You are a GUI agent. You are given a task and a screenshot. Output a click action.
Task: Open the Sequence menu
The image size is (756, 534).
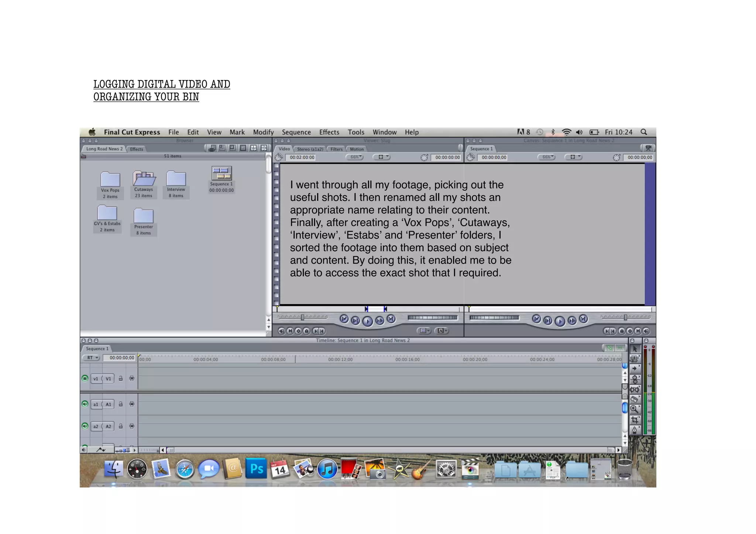click(x=296, y=132)
